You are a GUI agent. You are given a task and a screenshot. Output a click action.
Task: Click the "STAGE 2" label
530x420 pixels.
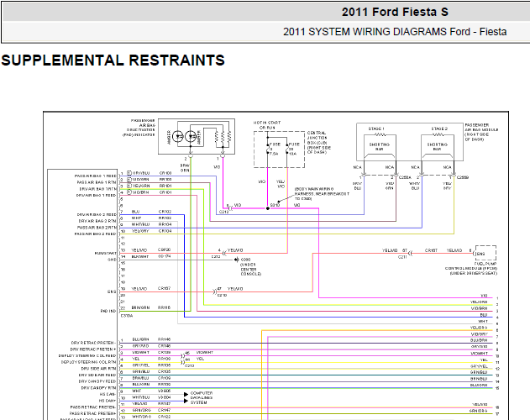(439, 129)
